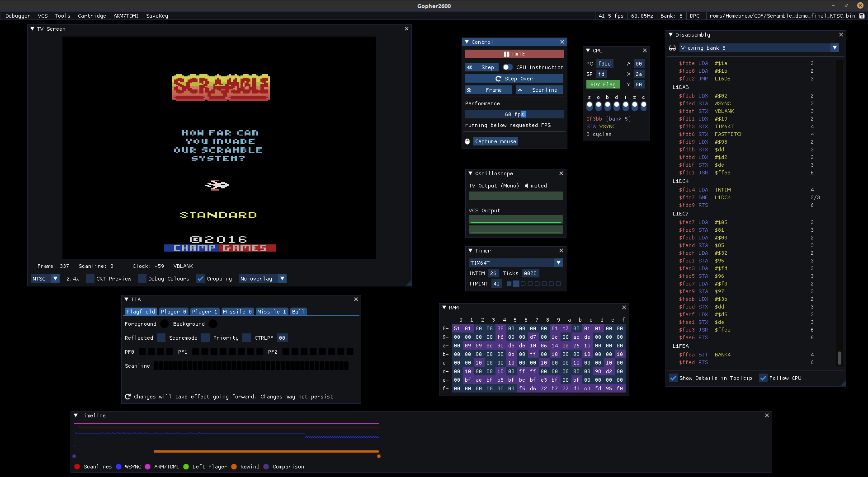Click the orange Rewind legend dot

click(x=234, y=467)
